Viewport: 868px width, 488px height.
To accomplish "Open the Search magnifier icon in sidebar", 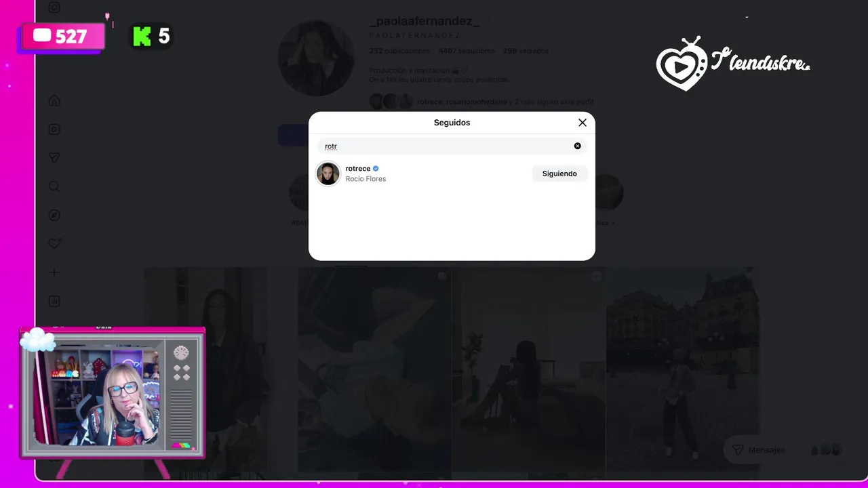I will (54, 186).
